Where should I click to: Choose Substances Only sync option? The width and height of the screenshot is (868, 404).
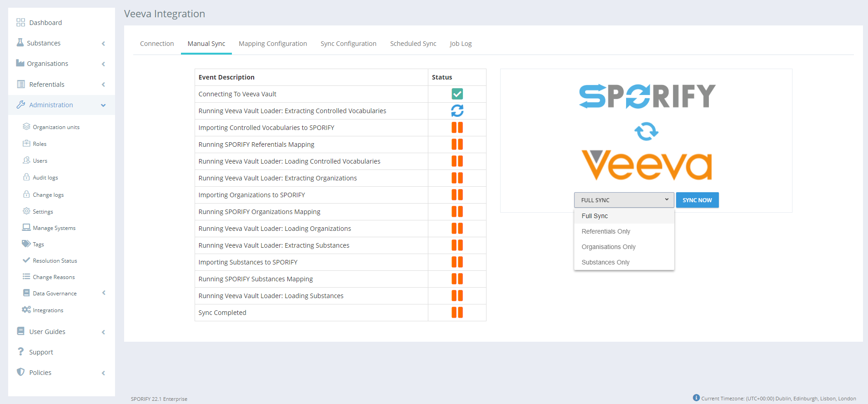605,262
